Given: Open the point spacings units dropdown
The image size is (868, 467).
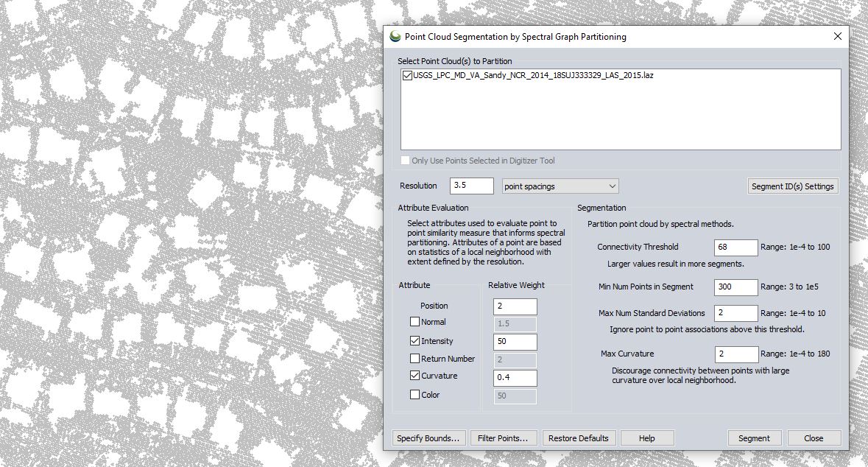Looking at the screenshot, I should point(560,186).
